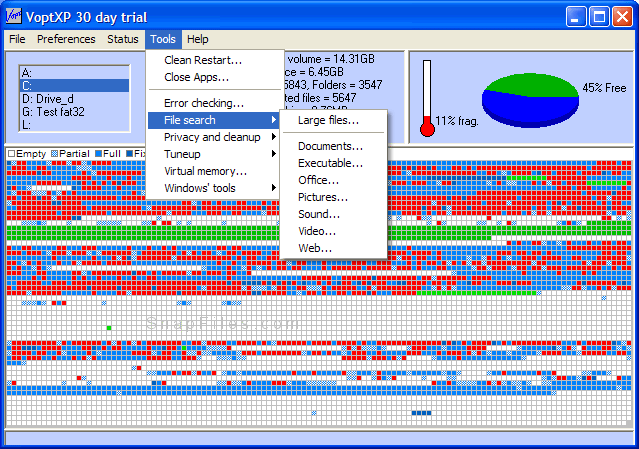Image resolution: width=639 pixels, height=449 pixels.
Task: Expand the Tuneup submenu
Action: [x=213, y=154]
